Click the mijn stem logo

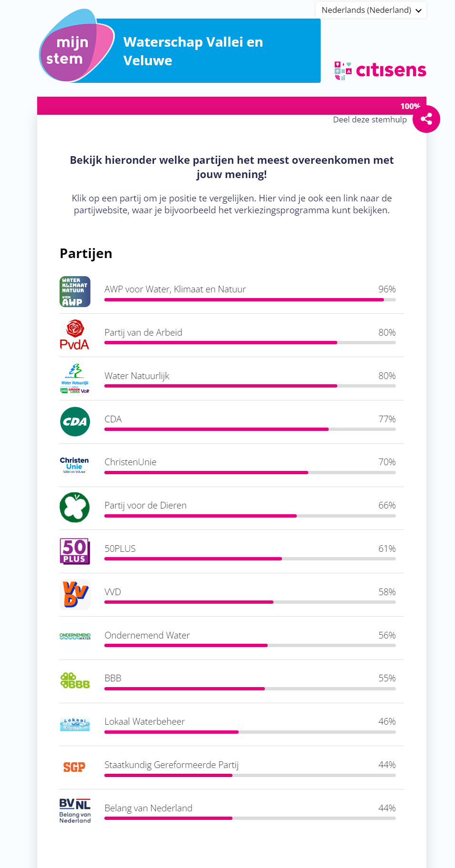76,46
